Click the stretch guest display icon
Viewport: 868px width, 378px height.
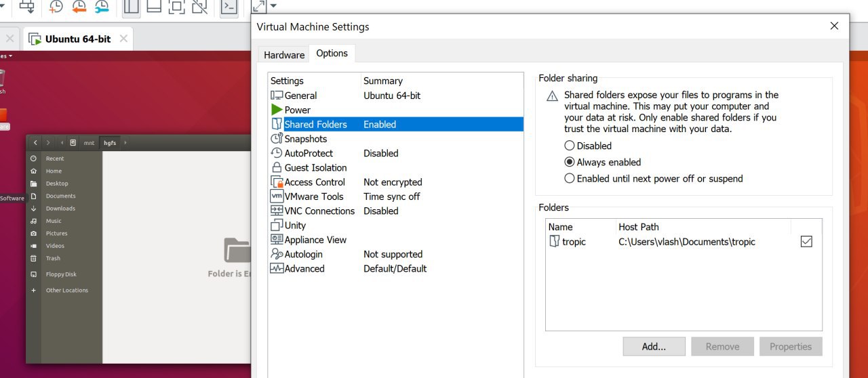pyautogui.click(x=258, y=7)
